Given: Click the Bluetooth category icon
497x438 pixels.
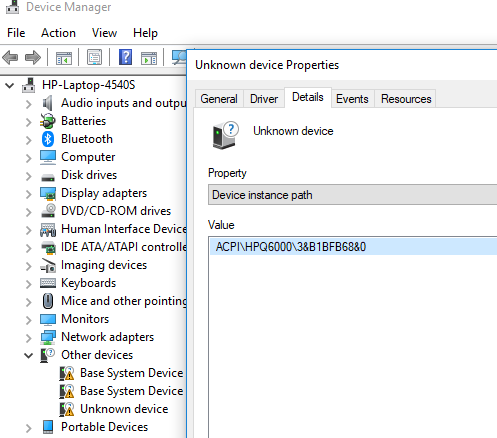Looking at the screenshot, I should (48, 139).
